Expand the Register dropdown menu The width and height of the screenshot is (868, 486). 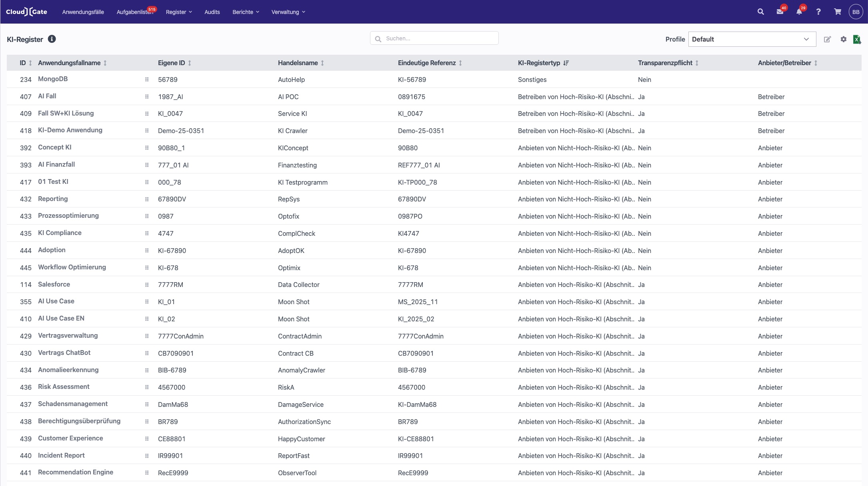click(179, 12)
